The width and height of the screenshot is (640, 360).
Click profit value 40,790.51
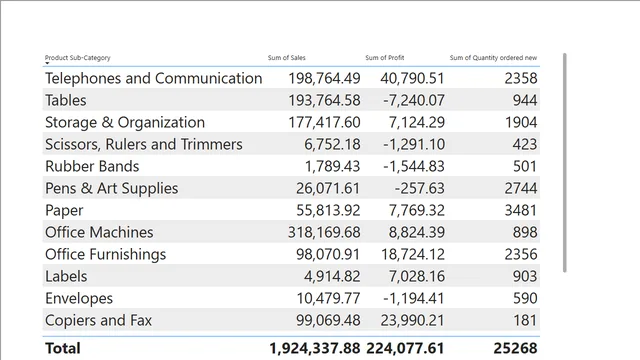(x=412, y=78)
